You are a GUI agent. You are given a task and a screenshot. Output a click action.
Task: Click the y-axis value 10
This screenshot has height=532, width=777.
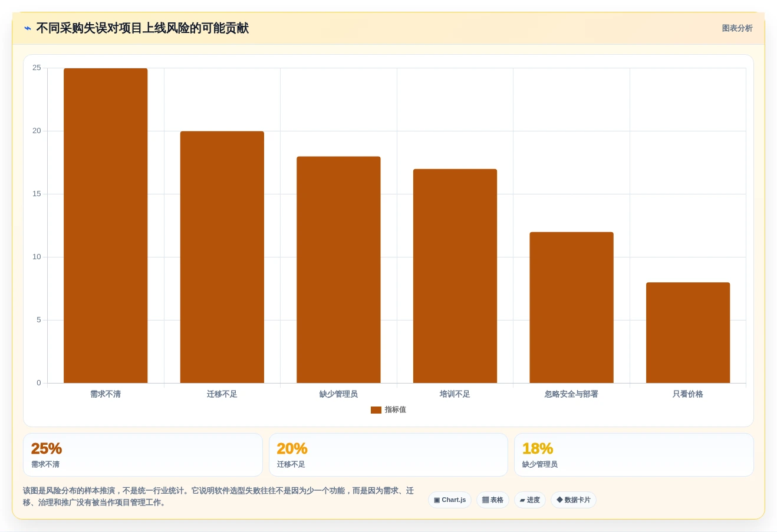pyautogui.click(x=37, y=257)
